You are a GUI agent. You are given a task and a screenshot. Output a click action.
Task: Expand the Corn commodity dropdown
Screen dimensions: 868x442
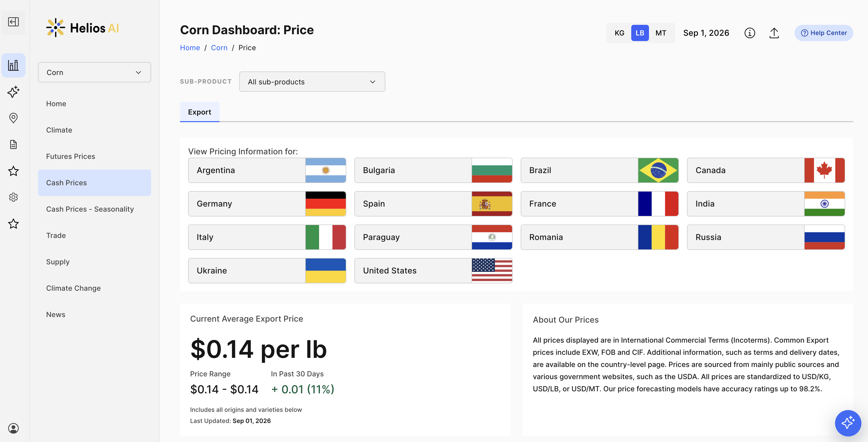(94, 72)
